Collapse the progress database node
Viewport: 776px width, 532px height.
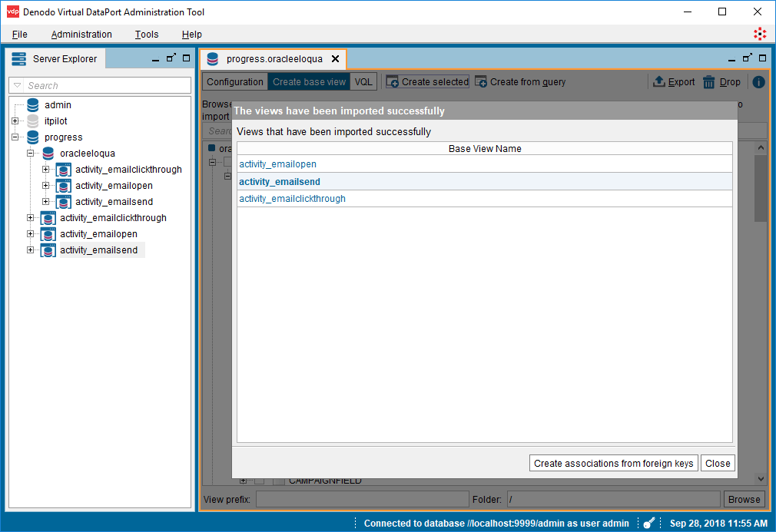[x=15, y=137]
